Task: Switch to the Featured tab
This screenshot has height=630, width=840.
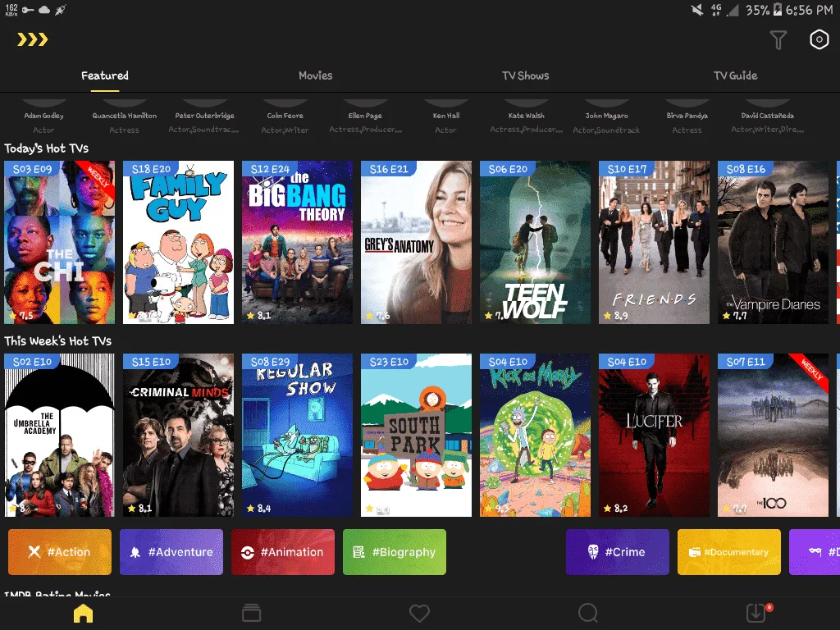Action: [105, 75]
